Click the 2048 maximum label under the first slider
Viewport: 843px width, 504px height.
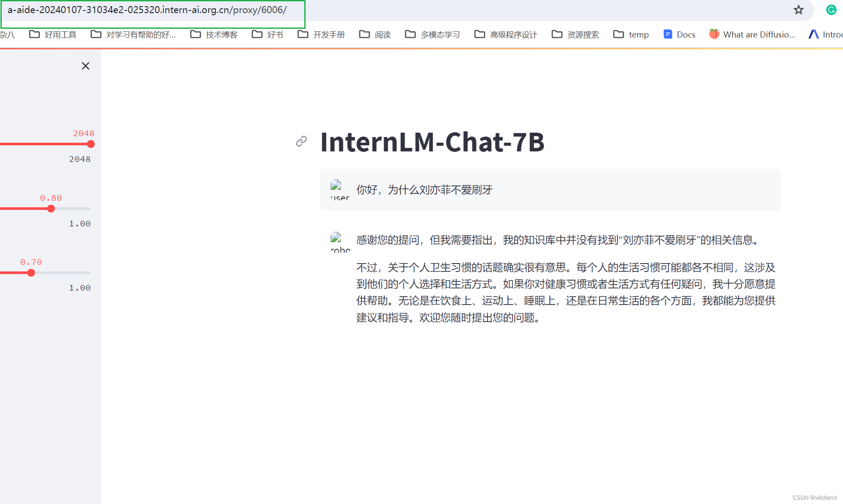80,159
